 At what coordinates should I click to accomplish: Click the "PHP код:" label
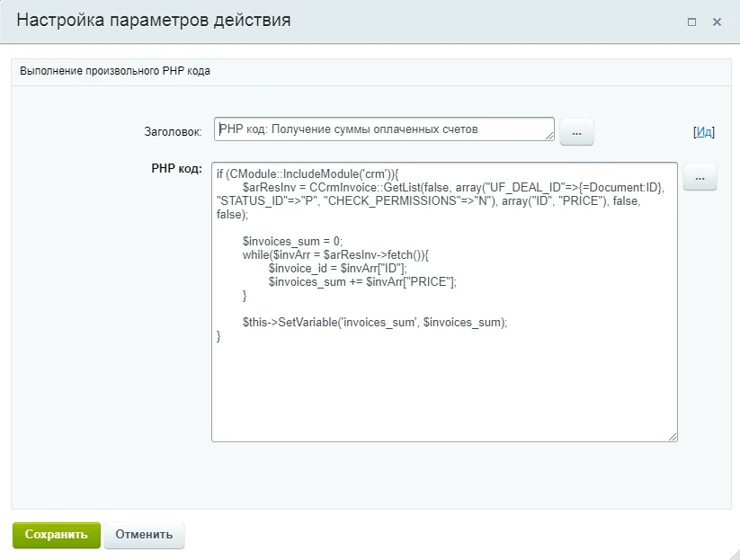tap(176, 168)
